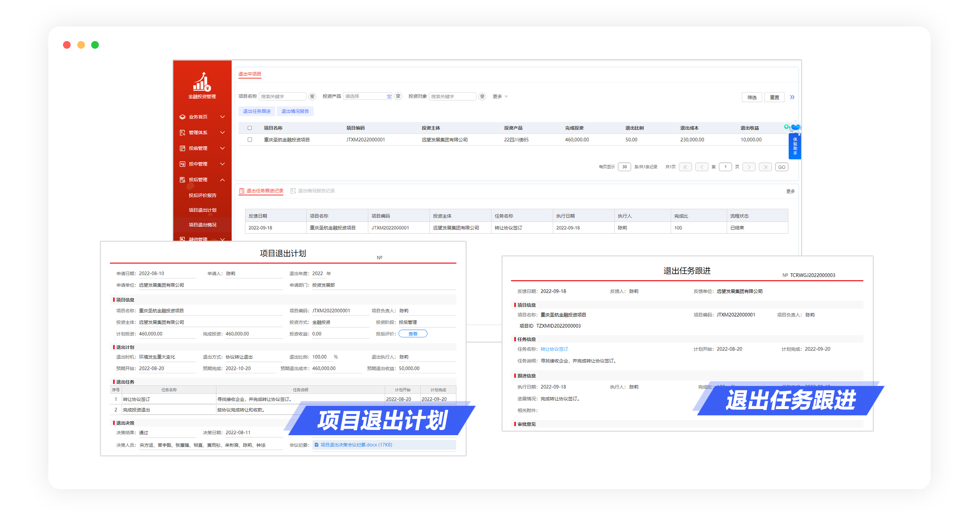980x518 pixels.
Task: Click the page number input field
Action: point(726,167)
